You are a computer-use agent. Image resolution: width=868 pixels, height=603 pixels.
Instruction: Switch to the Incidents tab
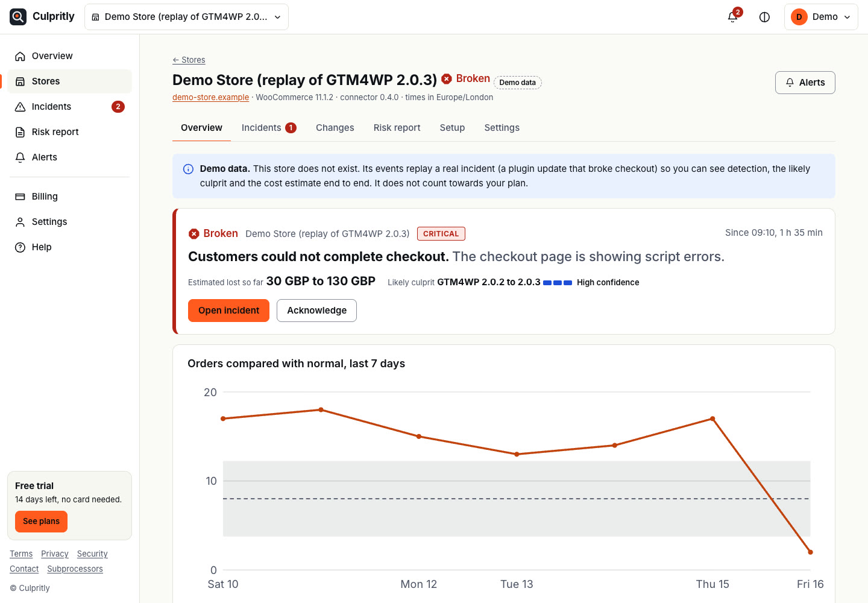(x=269, y=128)
